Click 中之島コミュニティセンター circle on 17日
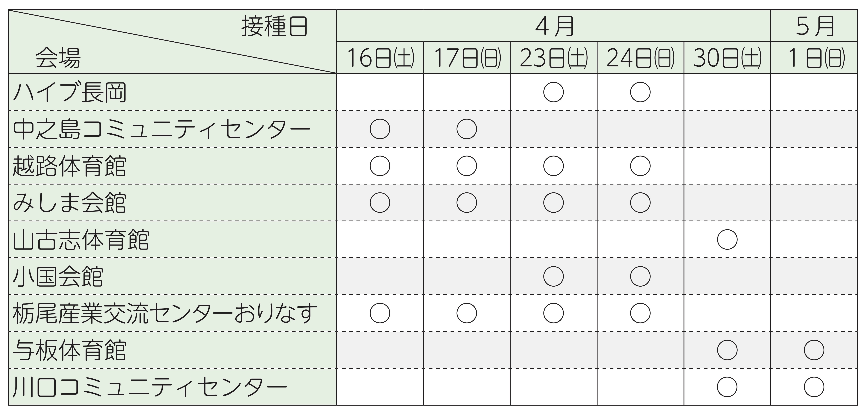The height and width of the screenshot is (416, 868). point(467,129)
